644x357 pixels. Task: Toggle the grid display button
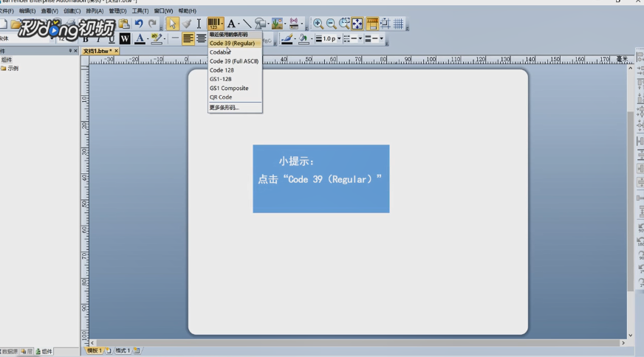(398, 24)
